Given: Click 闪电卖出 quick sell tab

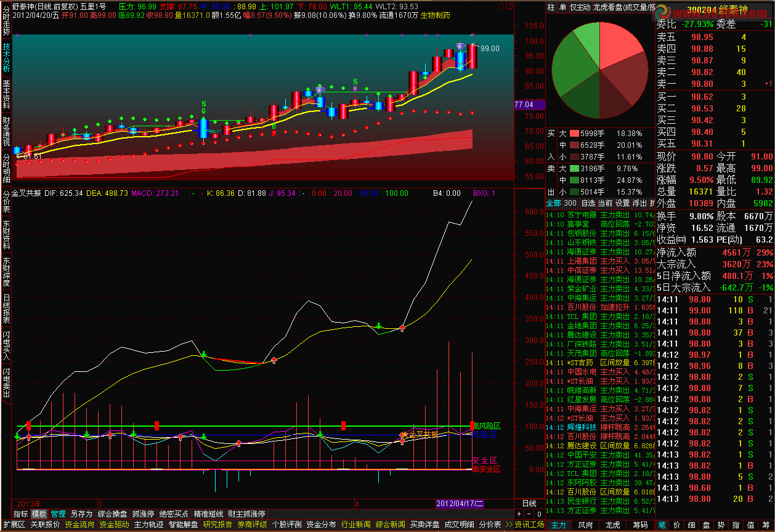Looking at the screenshot, I should coord(6,382).
